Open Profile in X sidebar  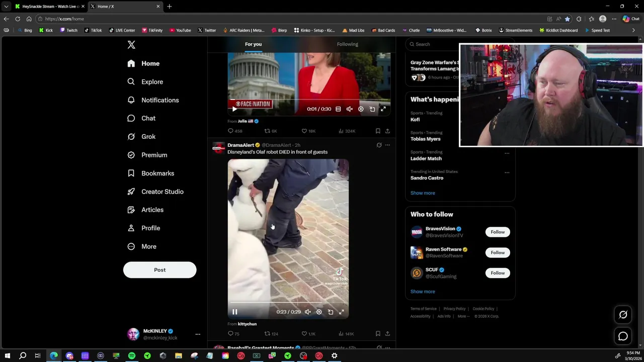[144, 228]
